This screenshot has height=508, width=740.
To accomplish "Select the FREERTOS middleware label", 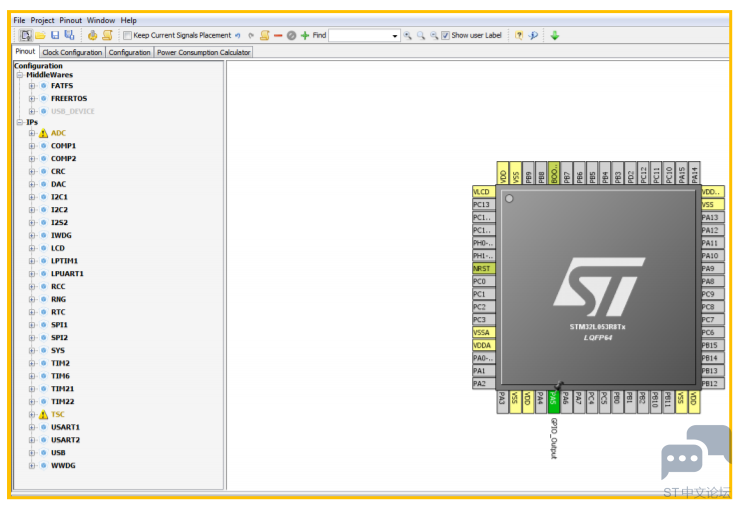I will tap(69, 99).
